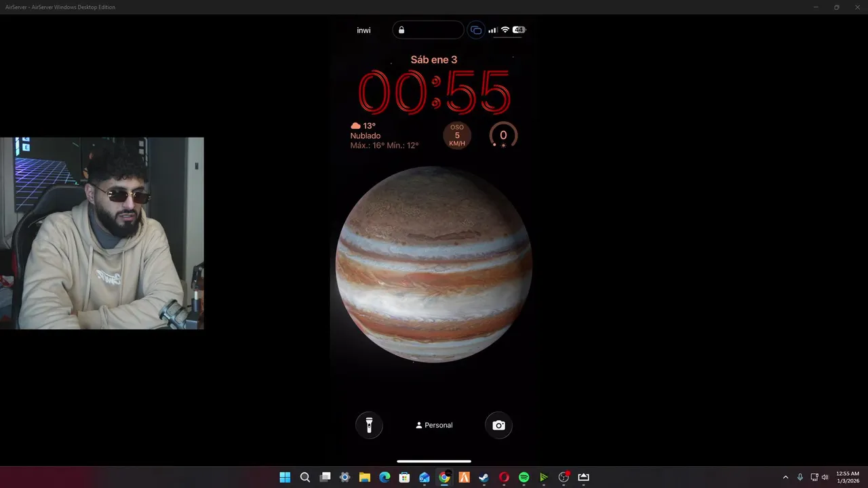Click the webcam overlay video

click(102, 233)
